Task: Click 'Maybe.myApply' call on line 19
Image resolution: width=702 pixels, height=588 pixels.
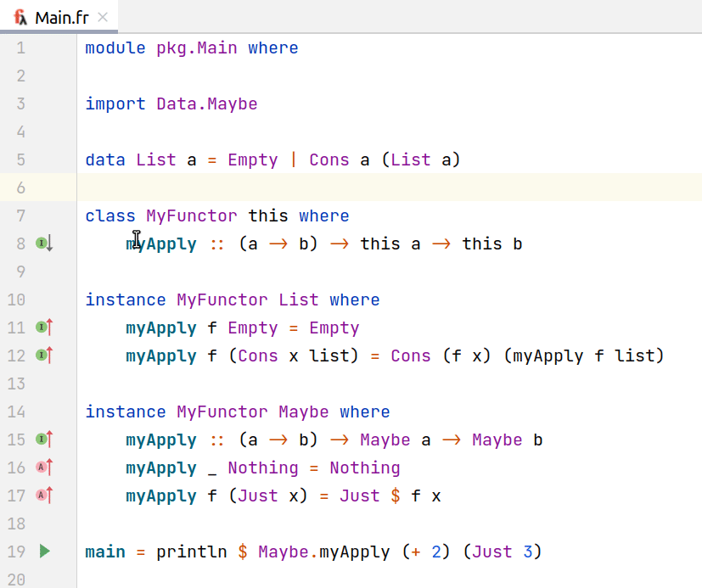Action: coord(324,552)
